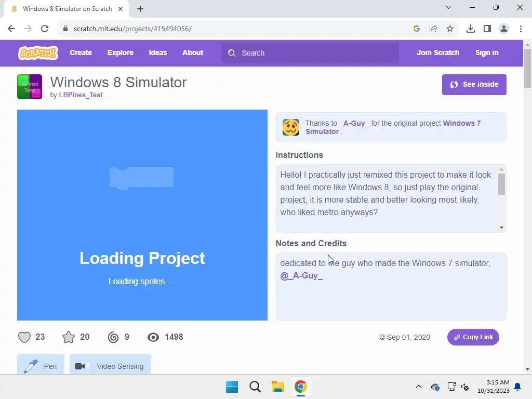Open the LBPines_Test author link
The height and width of the screenshot is (399, 532).
tap(81, 95)
